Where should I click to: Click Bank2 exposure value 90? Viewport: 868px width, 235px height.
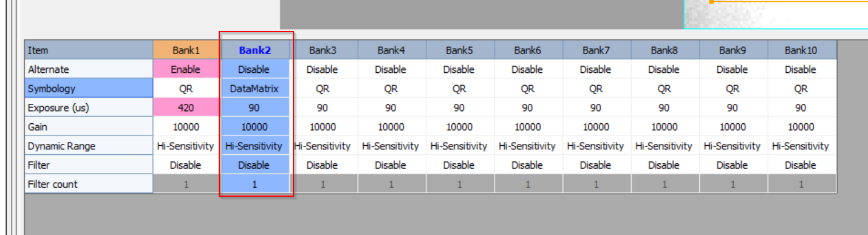255,107
